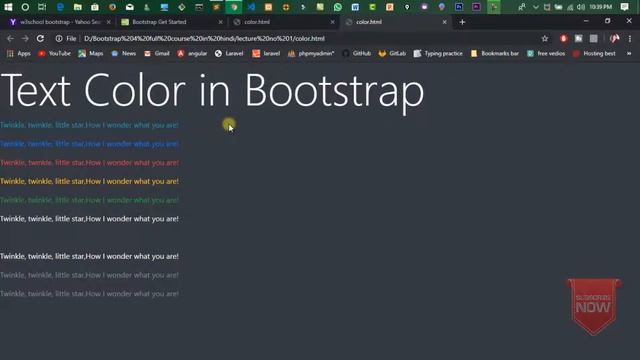The height and width of the screenshot is (360, 640).
Task: Open Microsoft Store from the taskbar
Action: tap(95, 7)
